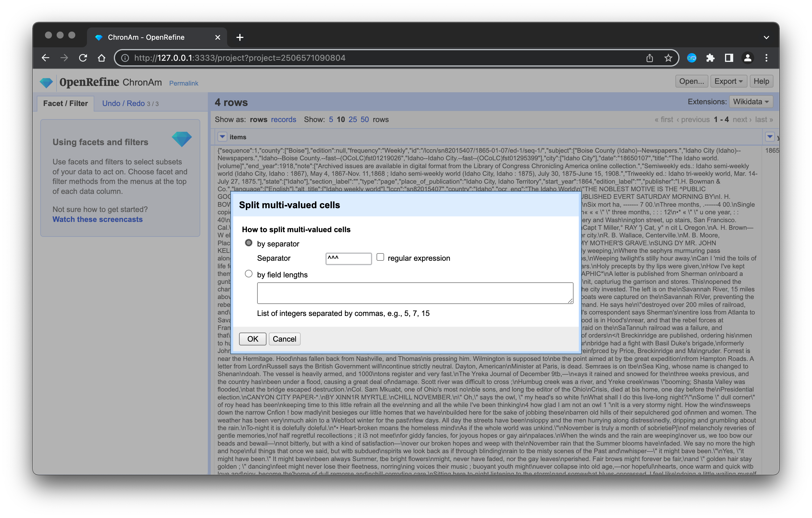Viewport: 812px width, 518px height.
Task: Click the OpenRefine diamond logo
Action: coord(46,82)
